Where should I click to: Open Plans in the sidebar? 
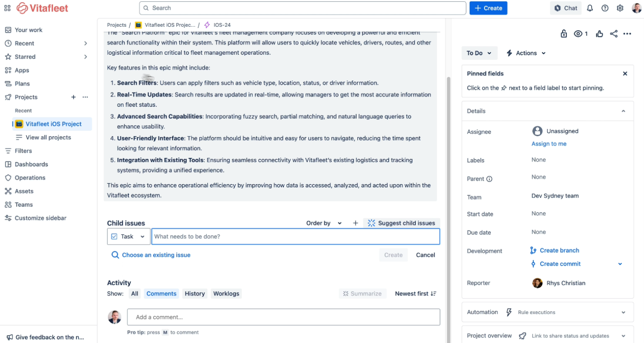pos(22,84)
